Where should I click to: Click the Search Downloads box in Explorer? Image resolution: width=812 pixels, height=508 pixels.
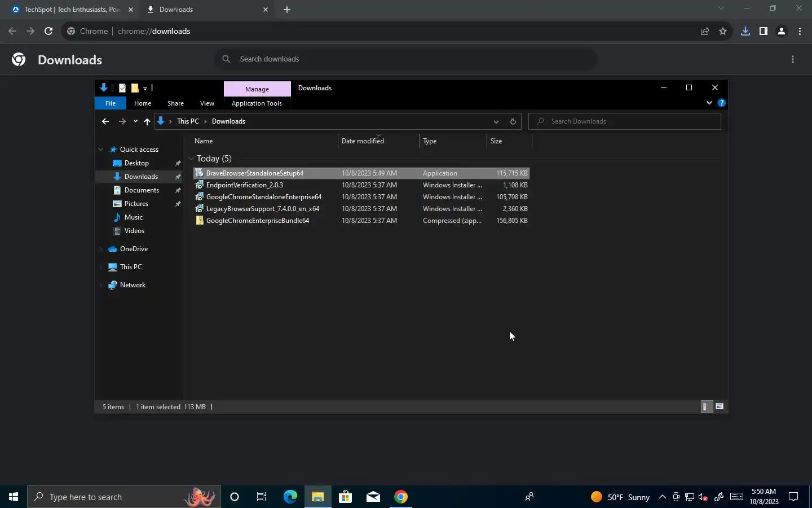click(x=625, y=121)
